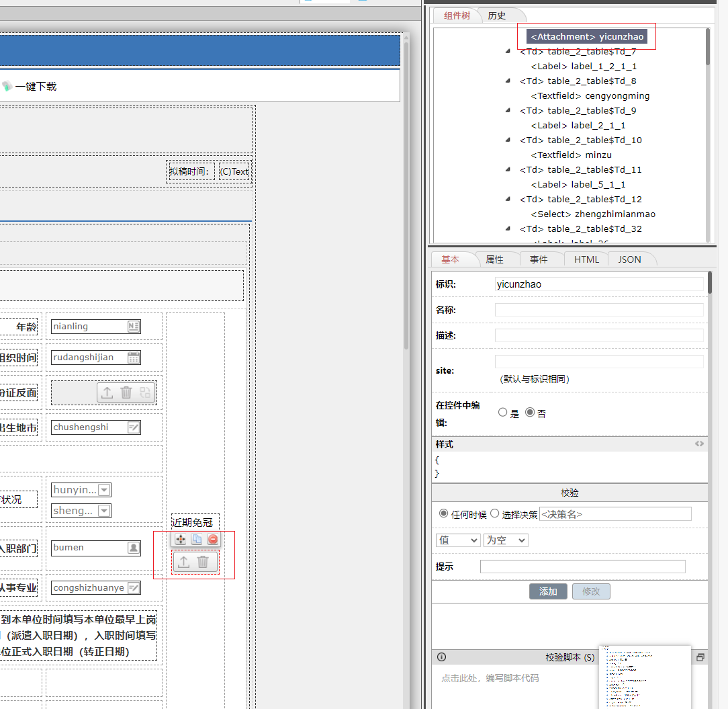728x709 pixels.
Task: Click the 近期免冠 label in form
Action: [192, 523]
